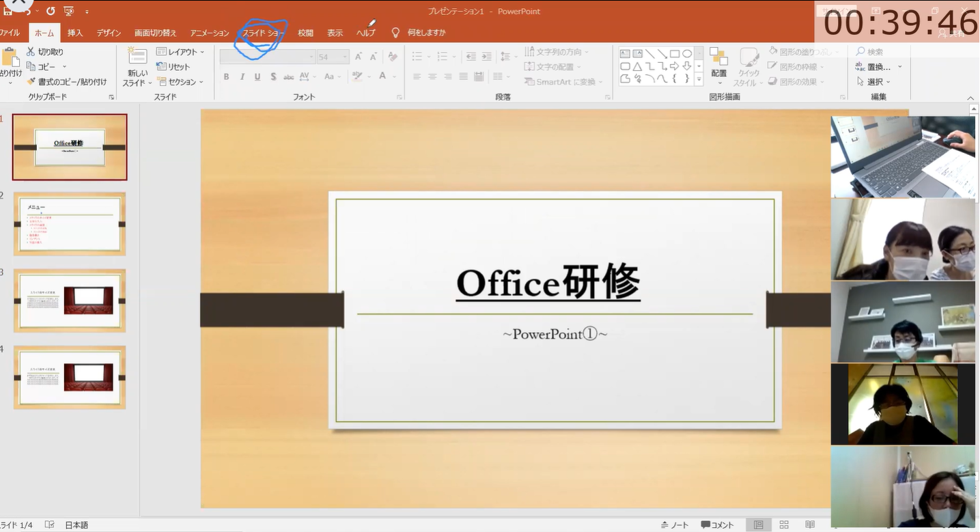Toggle text Shadow S button
Viewport: 980px width, 532px height.
[273, 76]
